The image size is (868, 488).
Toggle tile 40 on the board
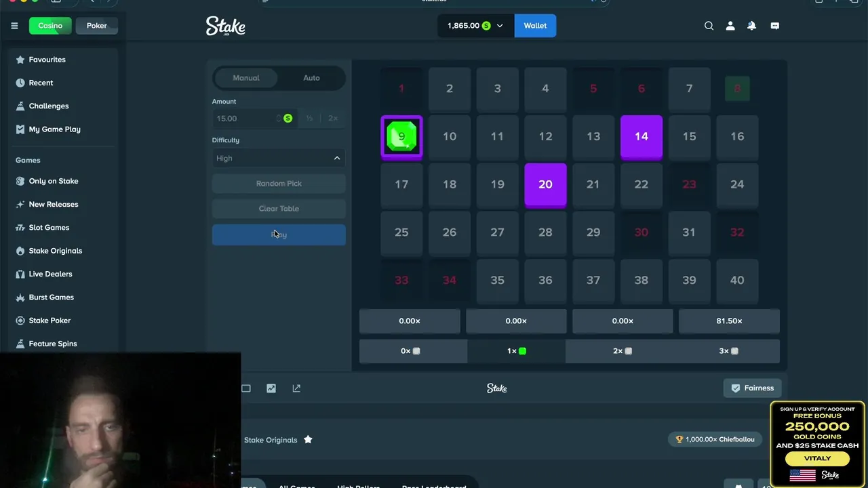[x=737, y=280]
